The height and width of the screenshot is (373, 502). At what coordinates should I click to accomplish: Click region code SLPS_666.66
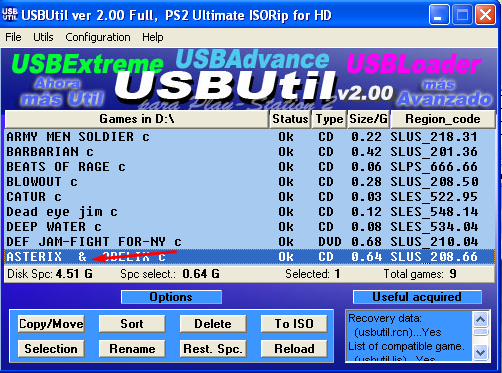(434, 167)
